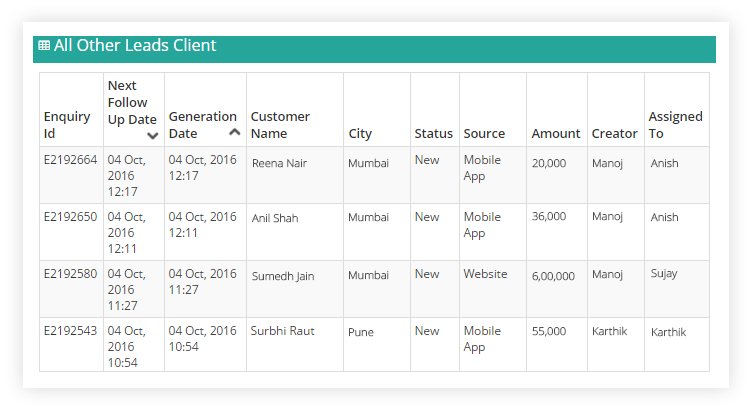The height and width of the screenshot is (409, 750).
Task: Select the Creator column header
Action: coord(615,133)
